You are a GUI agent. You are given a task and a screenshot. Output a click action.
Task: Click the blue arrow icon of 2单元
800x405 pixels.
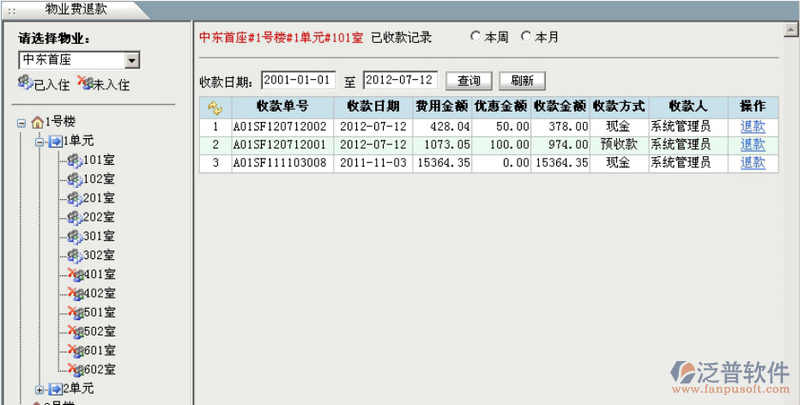[x=56, y=389]
